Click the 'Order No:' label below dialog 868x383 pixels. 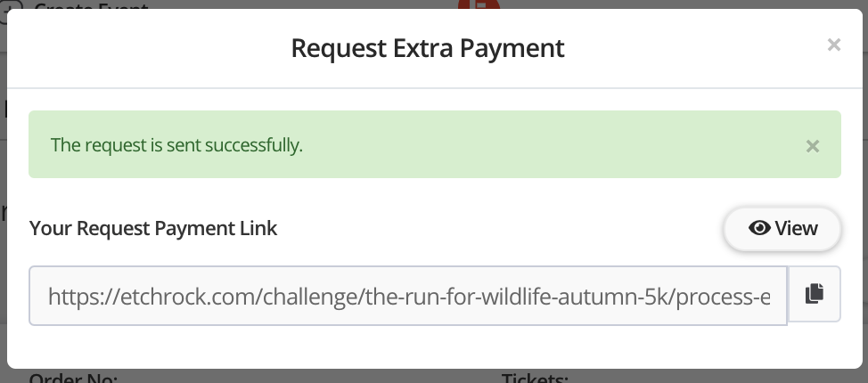[73, 377]
